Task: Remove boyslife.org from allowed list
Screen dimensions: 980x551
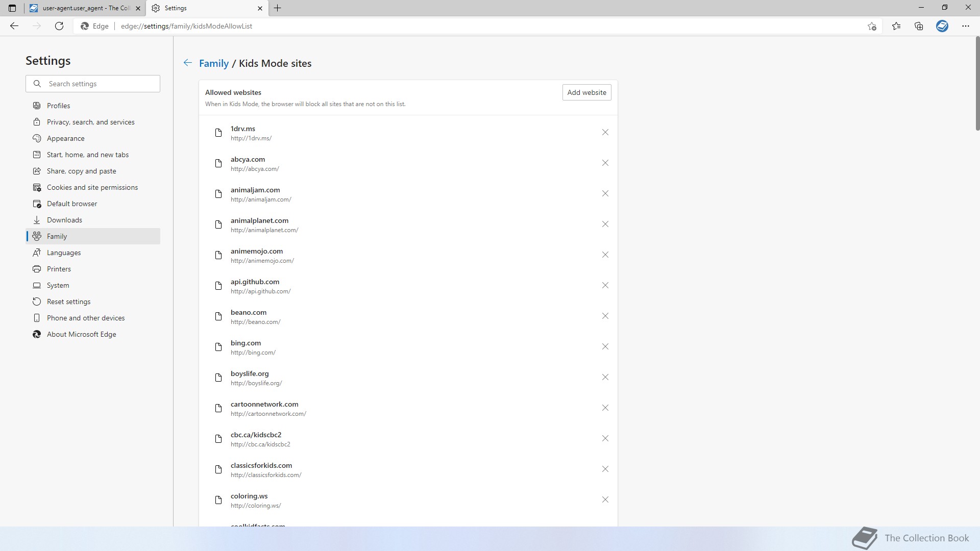Action: (x=605, y=378)
